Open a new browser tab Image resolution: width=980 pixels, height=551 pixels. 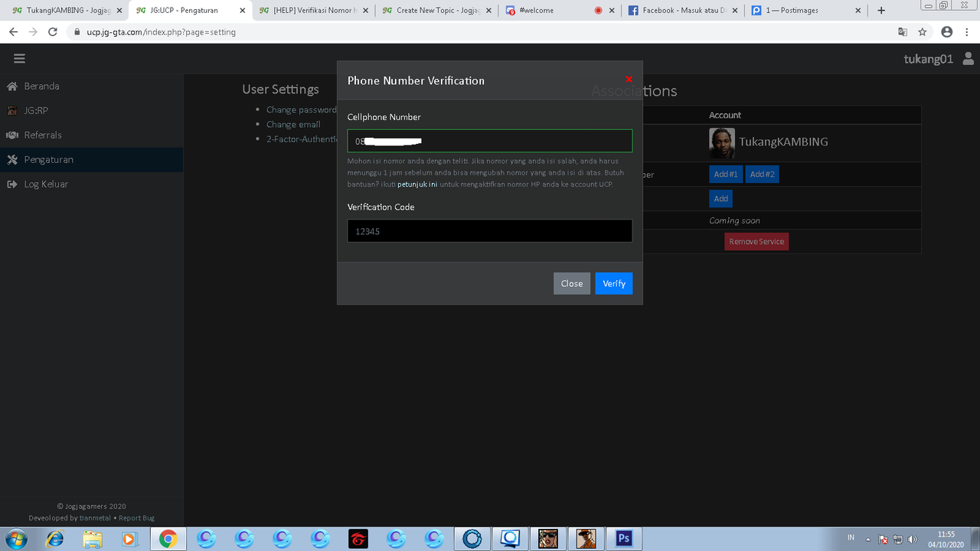coord(881,11)
